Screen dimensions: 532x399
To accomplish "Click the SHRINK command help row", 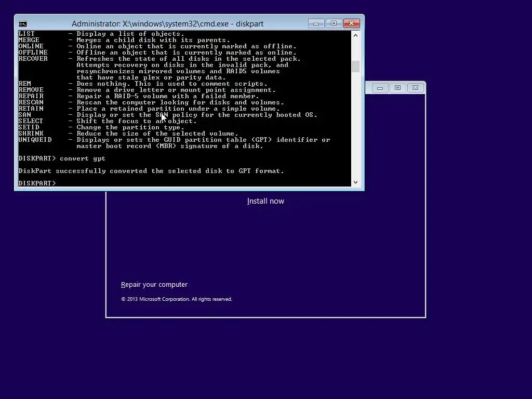I will coord(128,134).
